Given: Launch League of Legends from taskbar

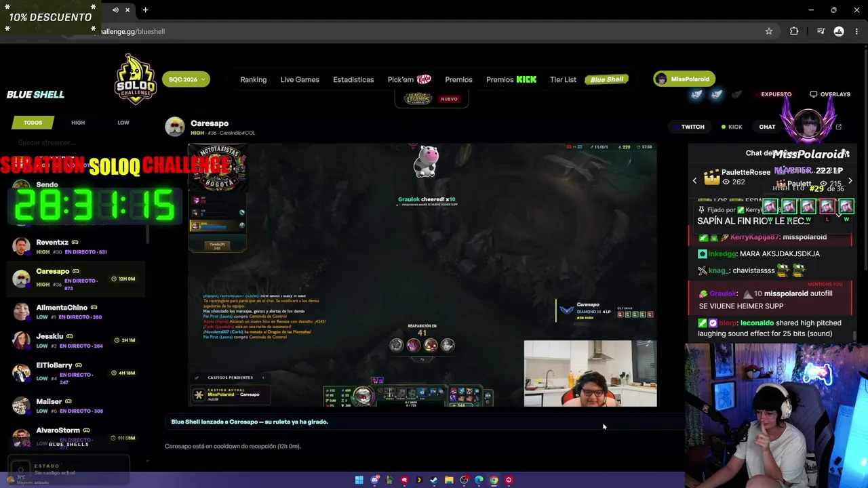Looking at the screenshot, I should coord(389,480).
